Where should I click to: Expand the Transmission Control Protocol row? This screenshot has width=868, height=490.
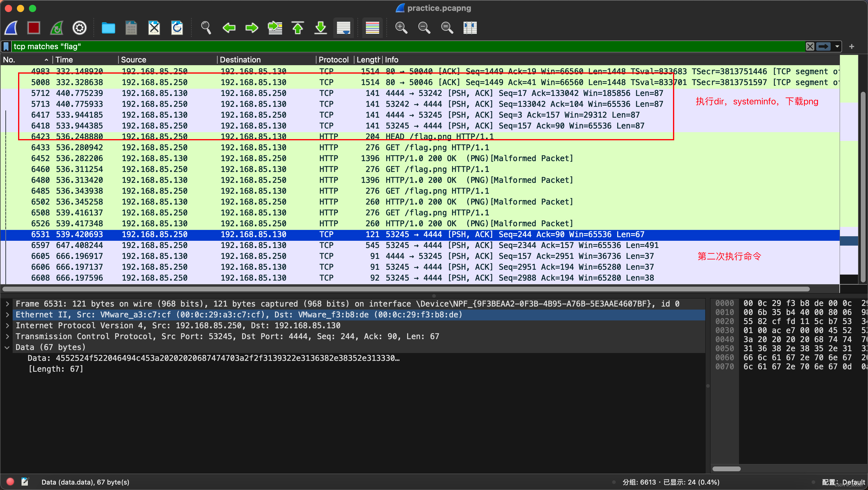point(8,336)
